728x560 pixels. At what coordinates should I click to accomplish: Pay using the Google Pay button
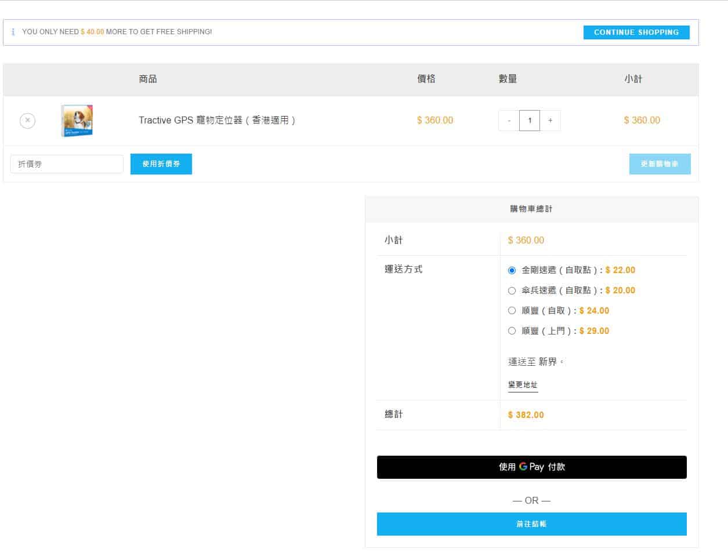[x=531, y=467]
